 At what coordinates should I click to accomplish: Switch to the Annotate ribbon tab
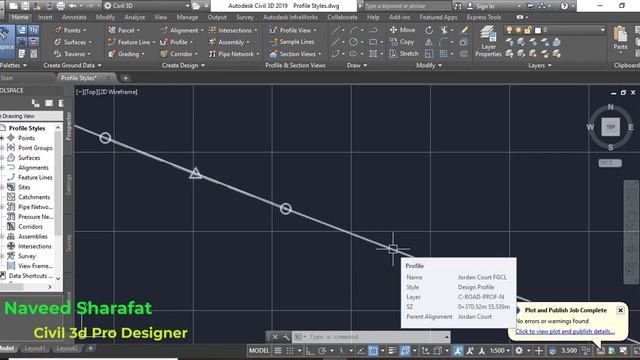74,17
